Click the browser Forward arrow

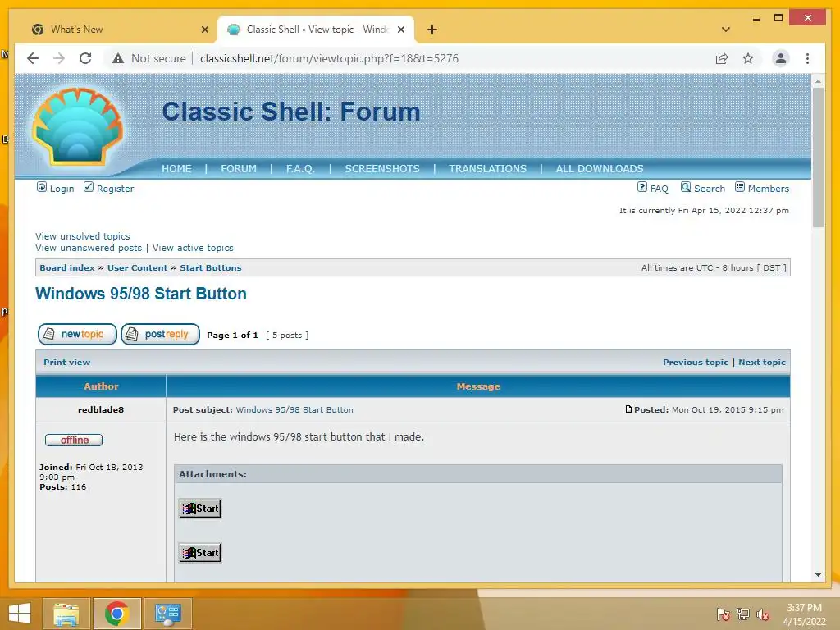pyautogui.click(x=59, y=58)
